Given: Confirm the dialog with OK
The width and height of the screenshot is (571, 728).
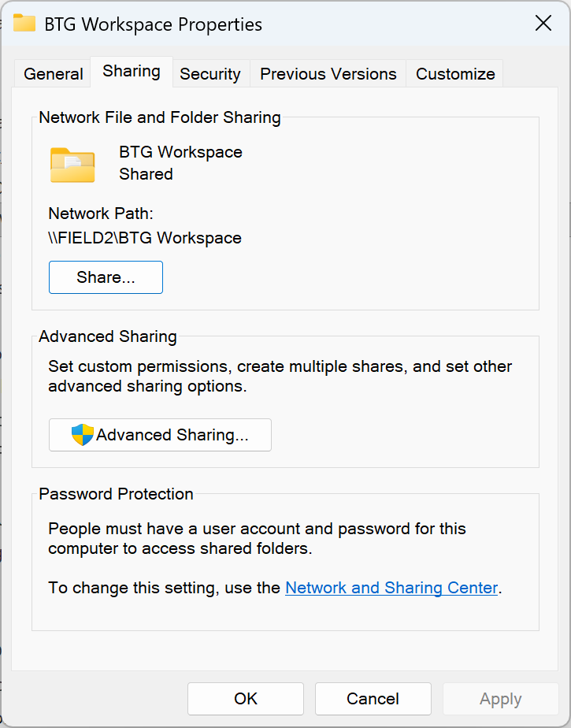Looking at the screenshot, I should [246, 699].
